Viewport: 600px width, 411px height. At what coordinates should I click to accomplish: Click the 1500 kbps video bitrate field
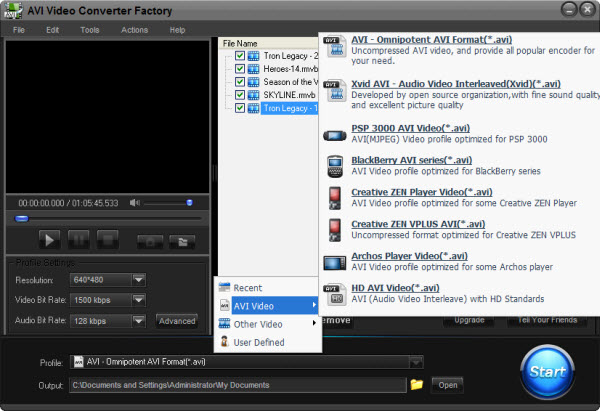point(101,300)
